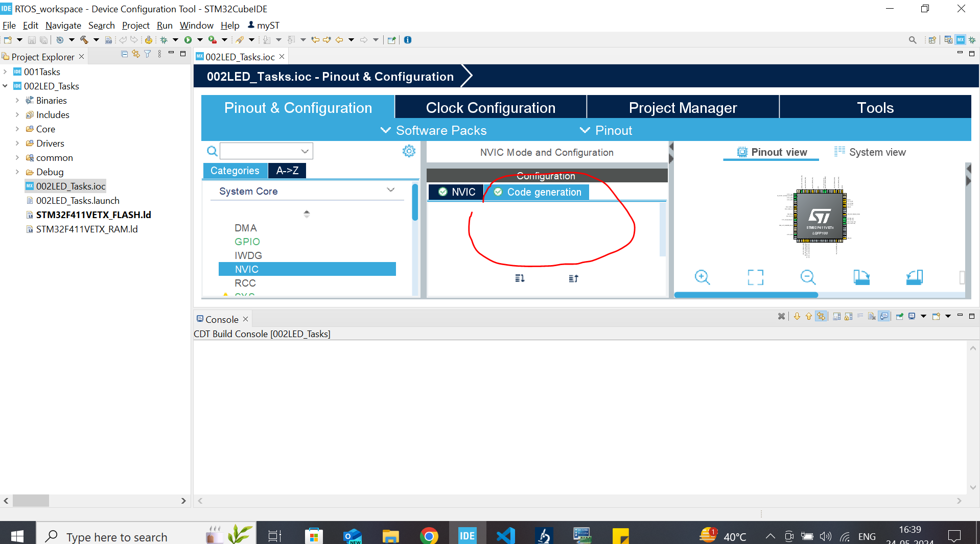Fit chip view to the window
This screenshot has width=980, height=544.
(x=755, y=277)
